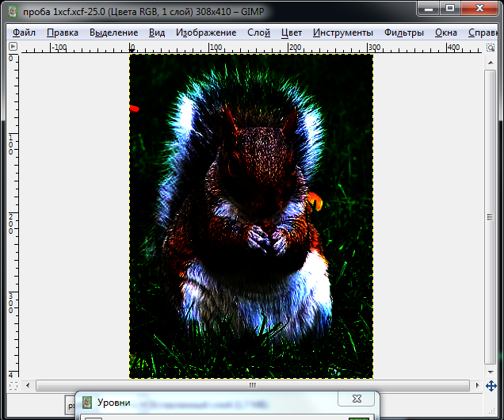Click the Уровни dialog squirrel icon
Screen dimensions: 504x420
coord(87,403)
